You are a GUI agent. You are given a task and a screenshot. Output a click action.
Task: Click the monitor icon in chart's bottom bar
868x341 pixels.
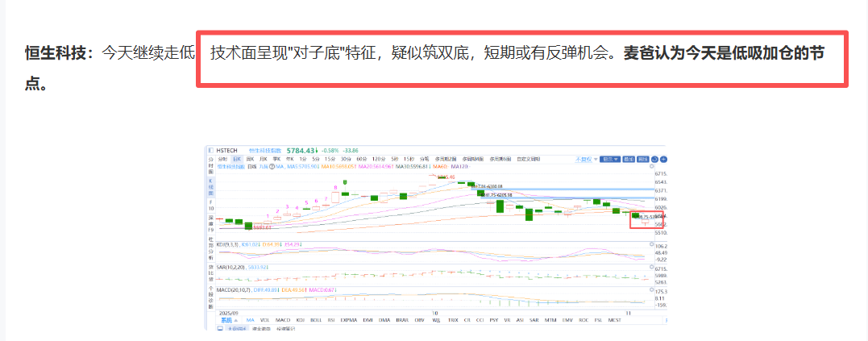click(x=220, y=328)
